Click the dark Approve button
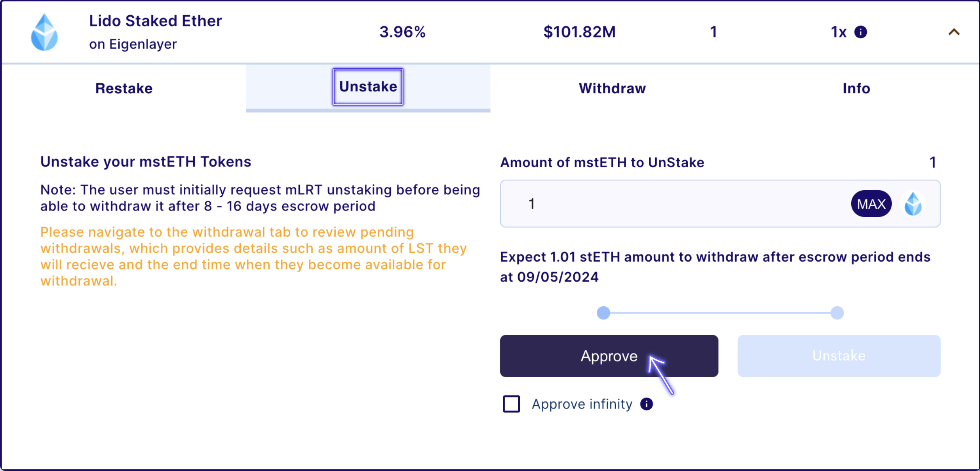This screenshot has width=980, height=471. (608, 356)
